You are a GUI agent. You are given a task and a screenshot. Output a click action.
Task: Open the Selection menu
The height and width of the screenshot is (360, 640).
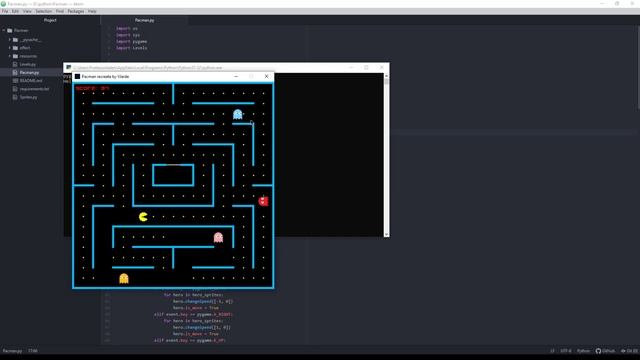point(44,11)
